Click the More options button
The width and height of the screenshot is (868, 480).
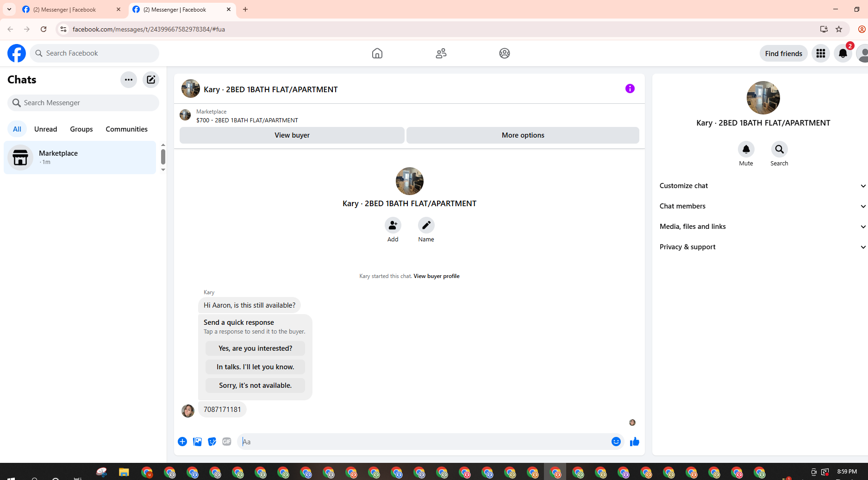click(x=523, y=135)
